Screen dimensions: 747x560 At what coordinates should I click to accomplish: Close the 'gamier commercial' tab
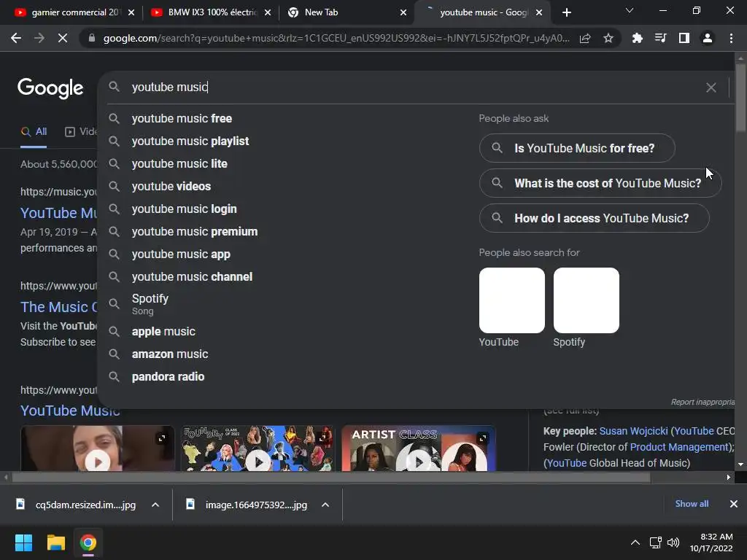pos(131,12)
